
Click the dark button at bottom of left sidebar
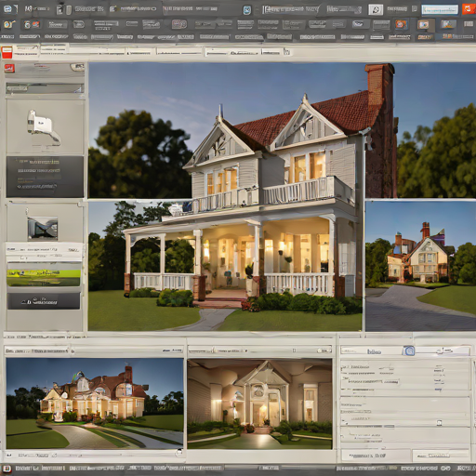(x=44, y=301)
